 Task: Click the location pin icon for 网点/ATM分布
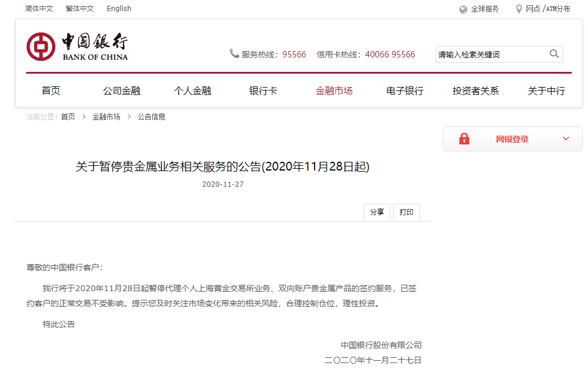[x=518, y=9]
